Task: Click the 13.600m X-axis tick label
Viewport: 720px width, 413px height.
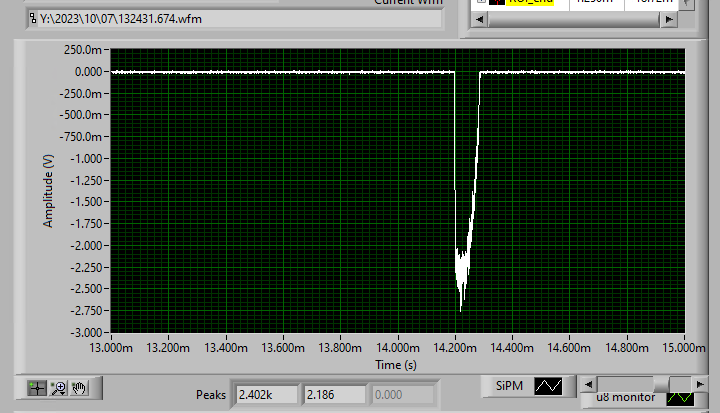Action: click(x=283, y=348)
